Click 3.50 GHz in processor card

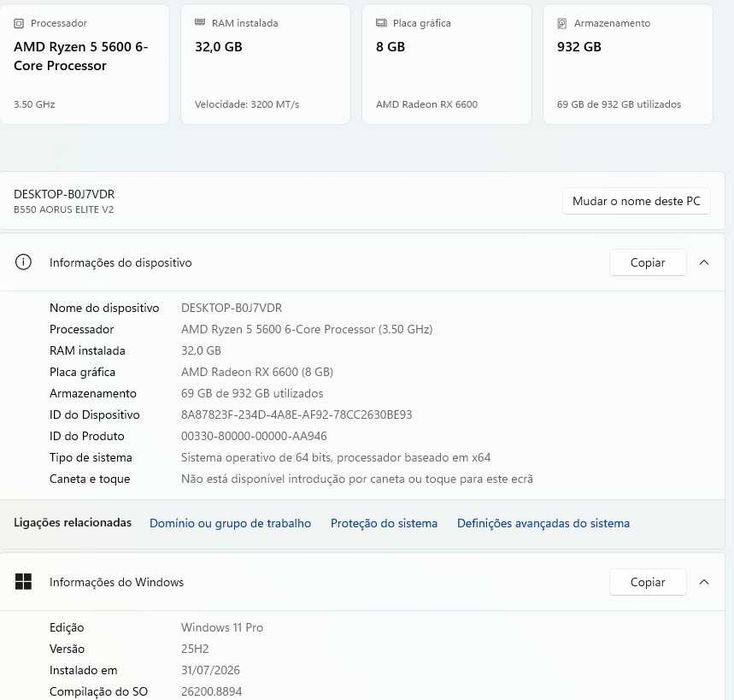tap(34, 104)
